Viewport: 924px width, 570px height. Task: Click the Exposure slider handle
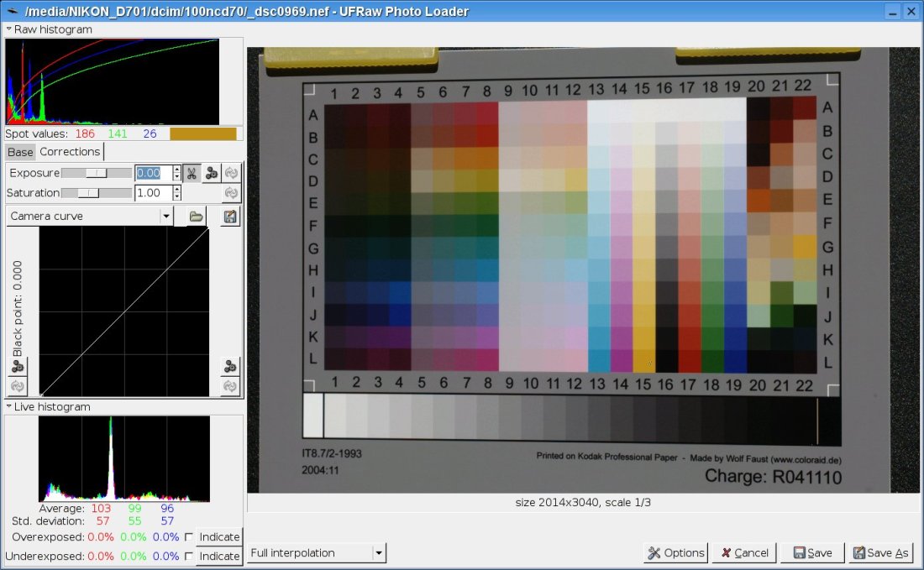(x=97, y=173)
